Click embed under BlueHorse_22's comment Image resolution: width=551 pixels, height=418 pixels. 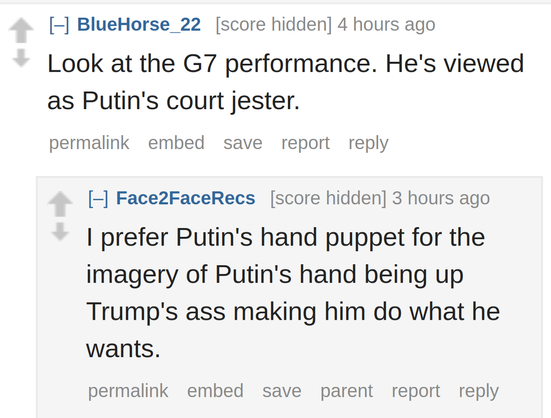176,143
